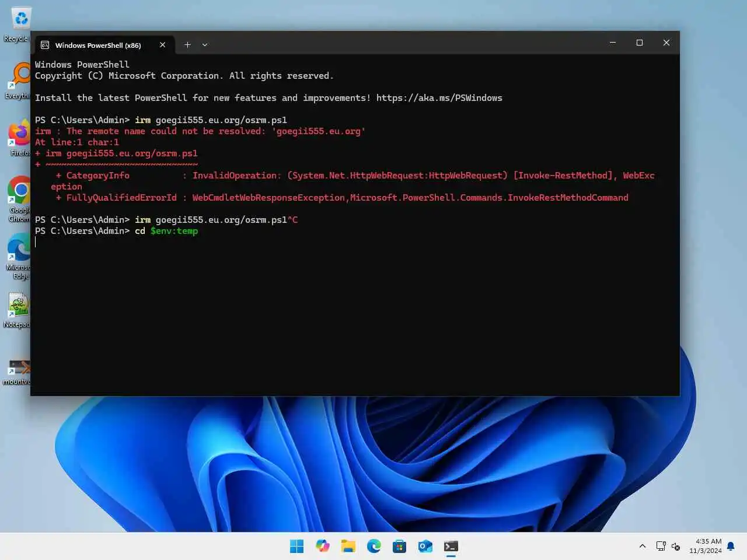Select the Notepad++ desktop shortcut
The image size is (747, 560).
coord(18,310)
